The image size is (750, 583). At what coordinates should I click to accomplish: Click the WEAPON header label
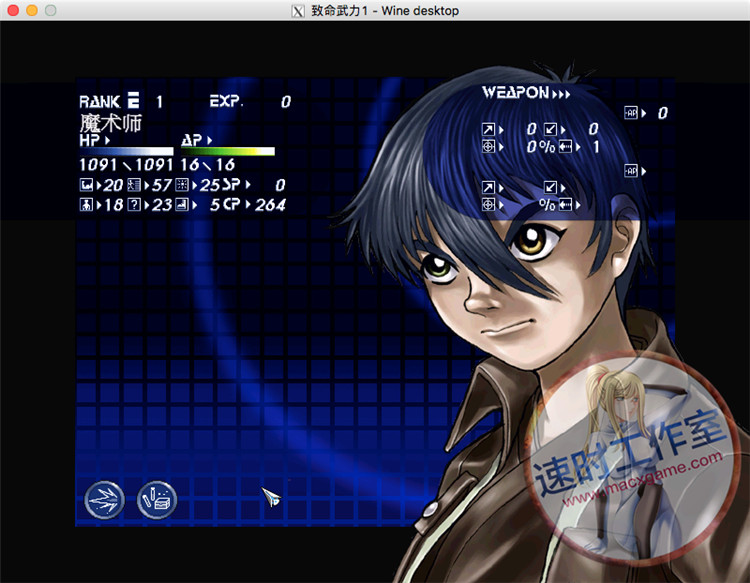coord(515,92)
